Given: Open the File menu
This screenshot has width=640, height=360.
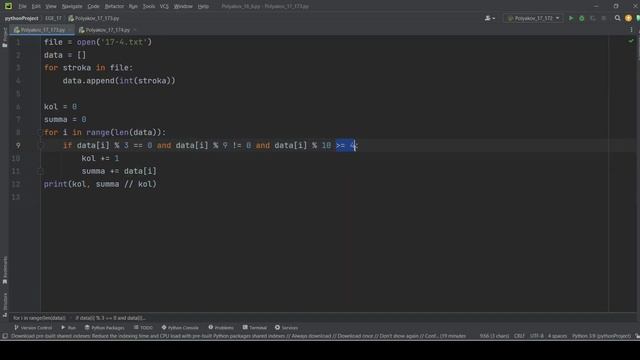Looking at the screenshot, I should (x=22, y=7).
